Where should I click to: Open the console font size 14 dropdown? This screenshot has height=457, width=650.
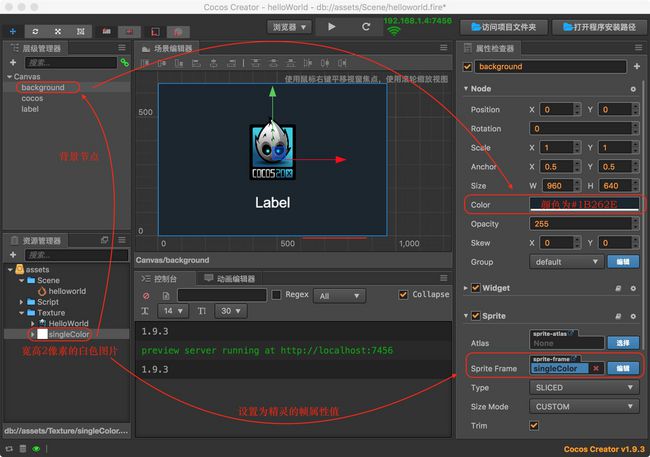(173, 311)
